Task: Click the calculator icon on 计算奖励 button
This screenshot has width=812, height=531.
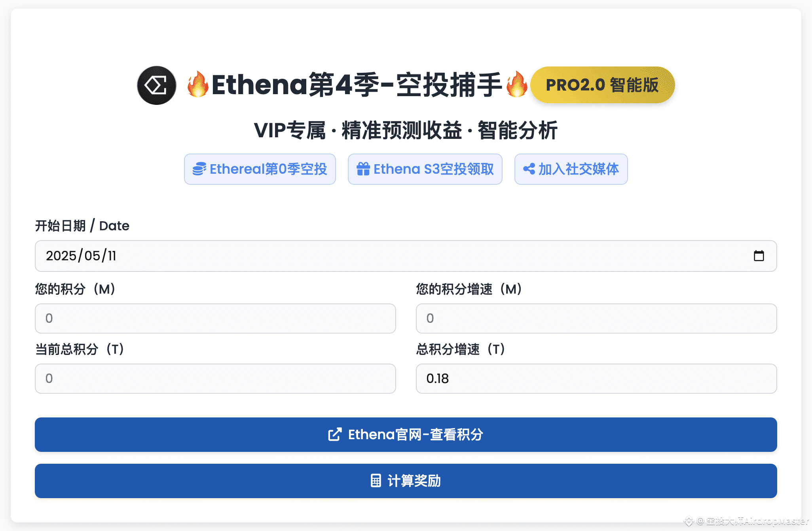Action: click(376, 481)
